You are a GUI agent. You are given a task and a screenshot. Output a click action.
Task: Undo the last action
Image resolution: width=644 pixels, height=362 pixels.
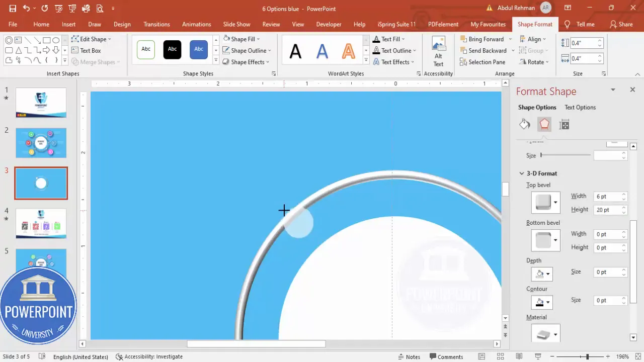point(26,9)
